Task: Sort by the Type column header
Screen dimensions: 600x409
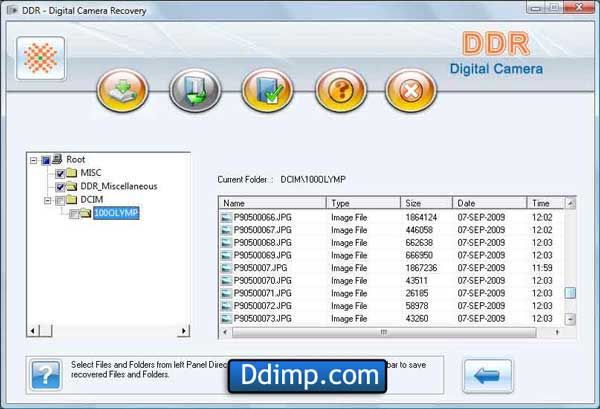Action: point(363,203)
